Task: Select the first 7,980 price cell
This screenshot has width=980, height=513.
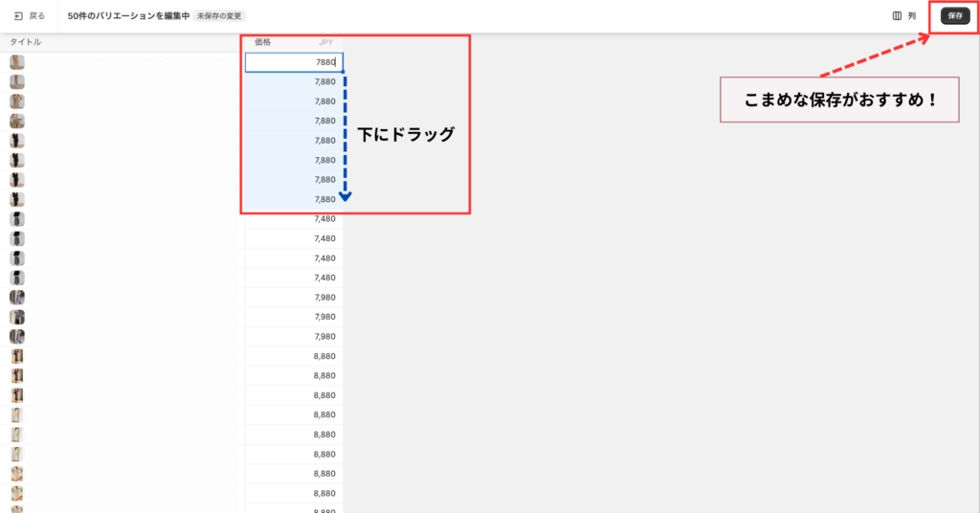Action: tap(294, 298)
